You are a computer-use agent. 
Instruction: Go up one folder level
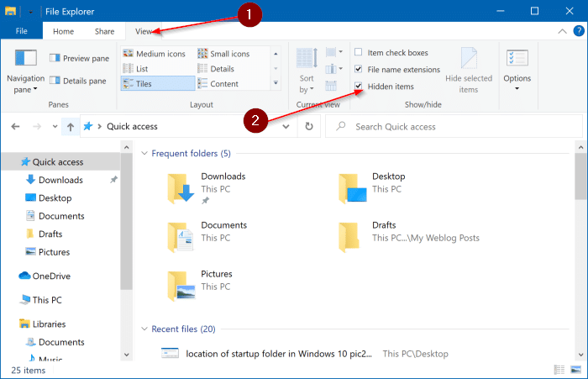70,127
